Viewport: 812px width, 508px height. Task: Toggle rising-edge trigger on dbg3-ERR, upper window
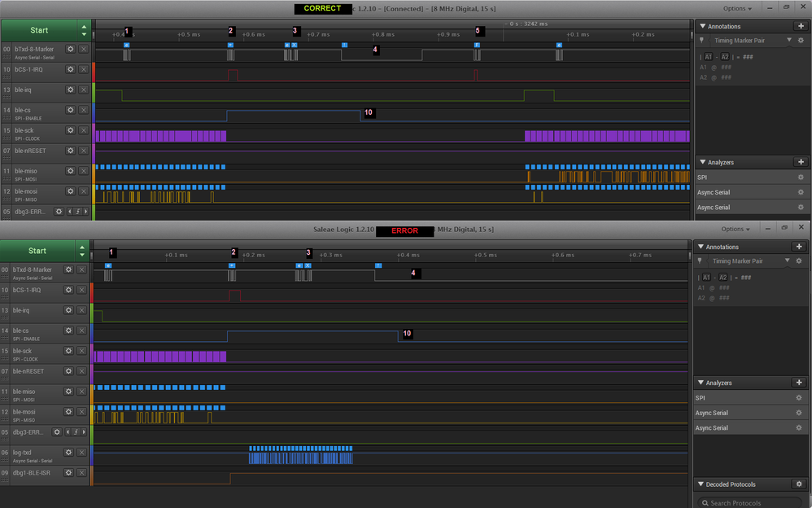[x=77, y=212]
